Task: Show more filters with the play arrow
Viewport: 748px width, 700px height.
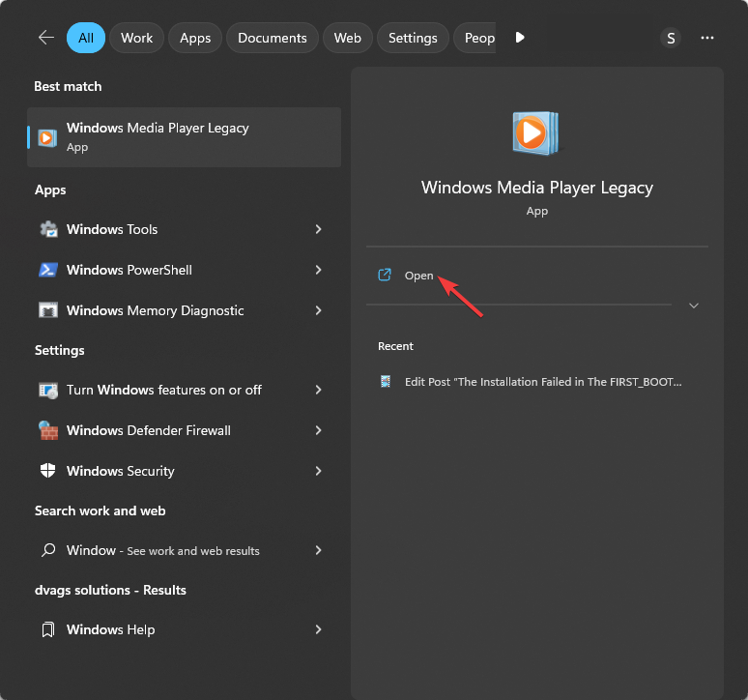Action: coord(520,37)
